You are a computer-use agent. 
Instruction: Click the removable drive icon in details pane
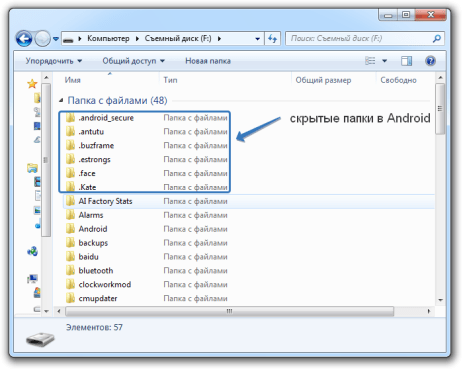[40, 339]
